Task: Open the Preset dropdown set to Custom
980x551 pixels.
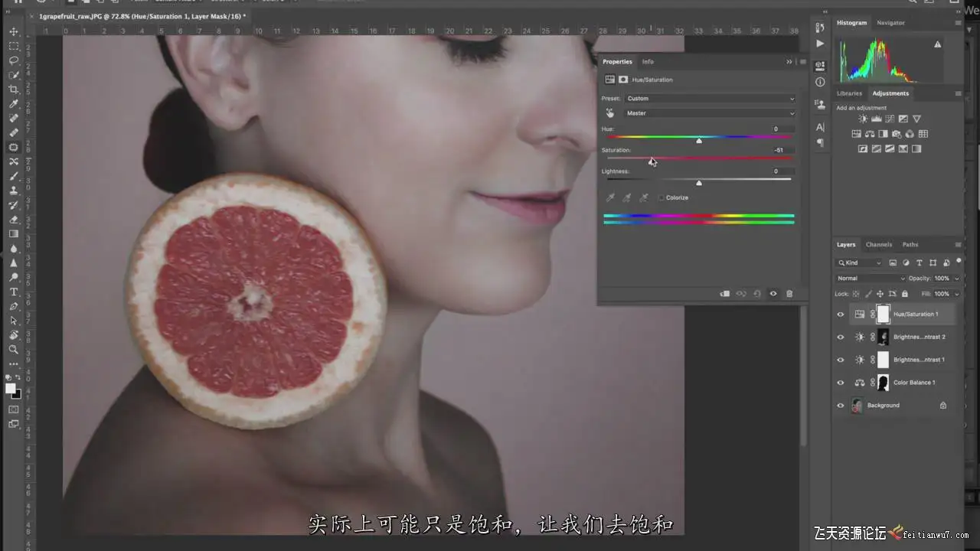Action: pyautogui.click(x=710, y=99)
